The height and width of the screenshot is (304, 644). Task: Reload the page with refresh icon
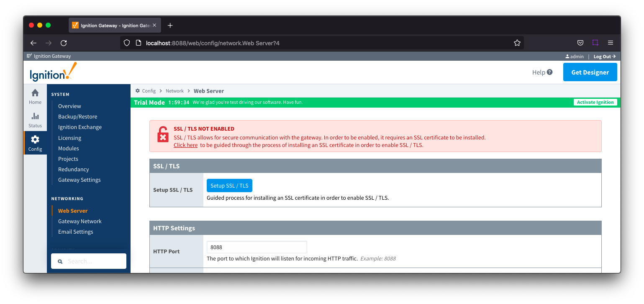(64, 43)
